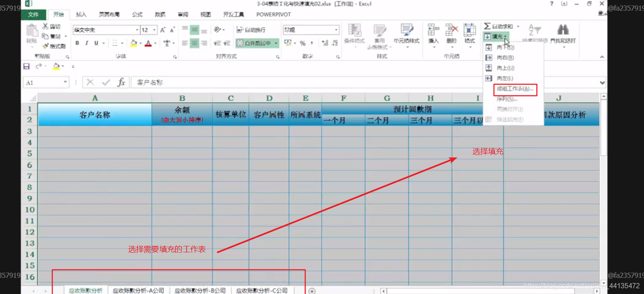This screenshot has width=644, height=294.
Task: Click the Find and Select binoculars icon
Action: pyautogui.click(x=563, y=30)
